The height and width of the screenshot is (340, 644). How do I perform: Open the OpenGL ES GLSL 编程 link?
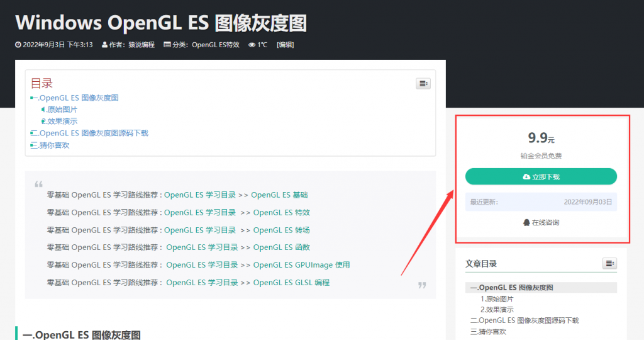[291, 283]
